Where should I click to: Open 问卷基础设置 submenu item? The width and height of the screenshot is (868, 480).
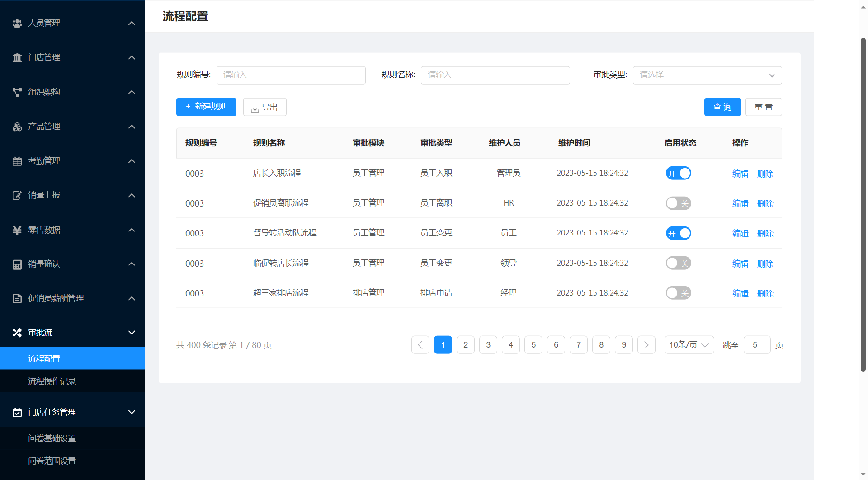click(72, 438)
